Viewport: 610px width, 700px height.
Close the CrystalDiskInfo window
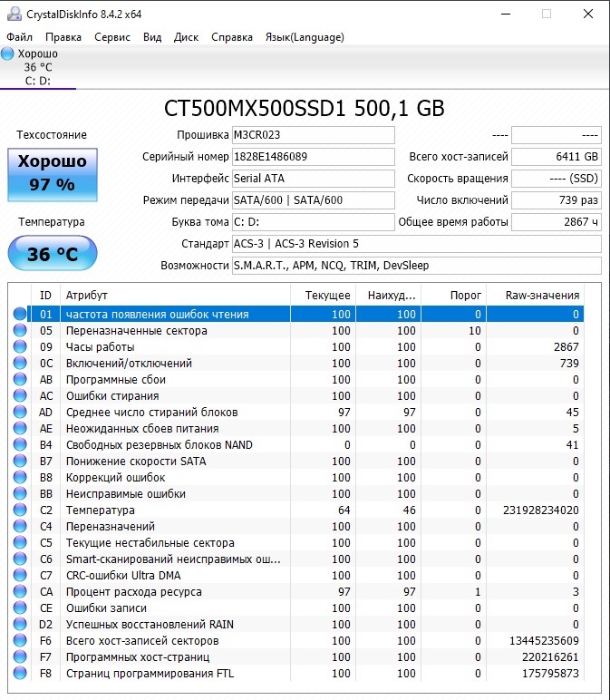[x=588, y=14]
